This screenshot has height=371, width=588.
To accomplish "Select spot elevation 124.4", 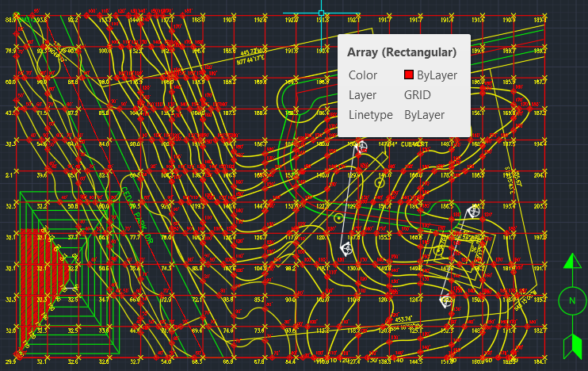I will point(416,300).
